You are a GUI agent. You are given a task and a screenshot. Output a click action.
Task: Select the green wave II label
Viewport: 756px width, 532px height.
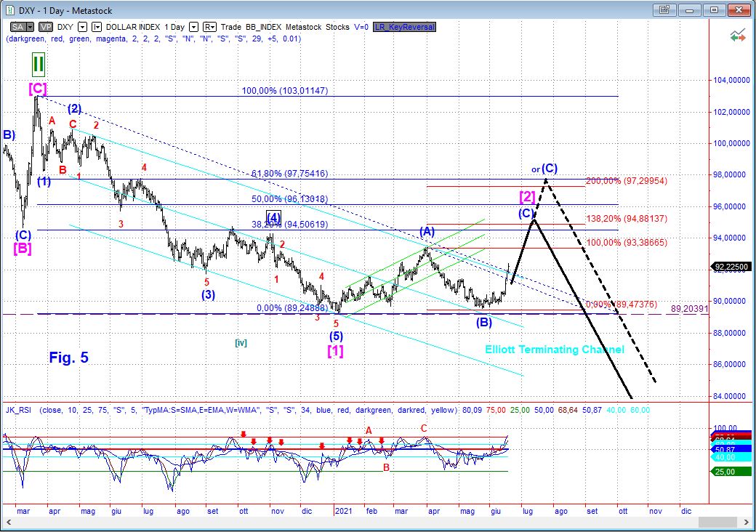click(x=38, y=64)
